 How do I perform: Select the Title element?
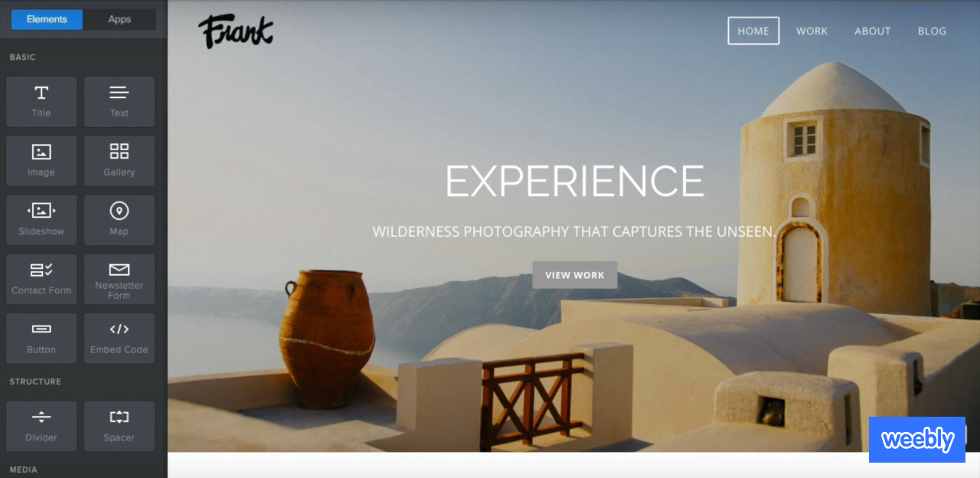coord(41,101)
